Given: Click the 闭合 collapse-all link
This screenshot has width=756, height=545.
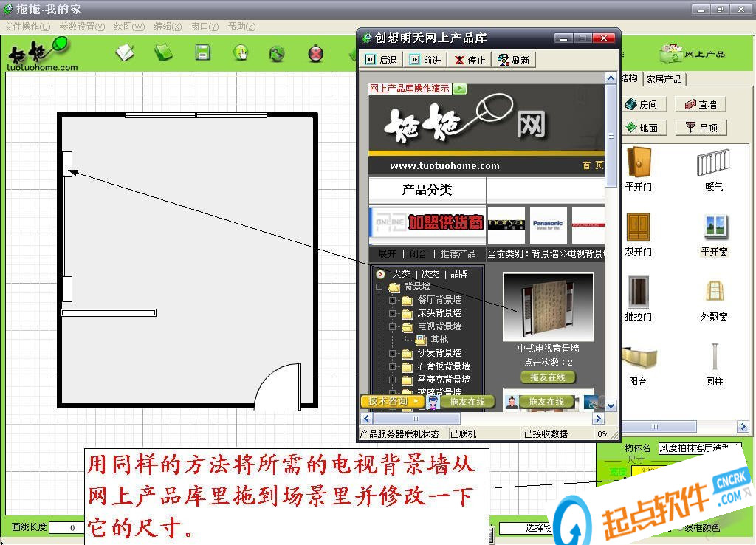Looking at the screenshot, I should click(418, 254).
